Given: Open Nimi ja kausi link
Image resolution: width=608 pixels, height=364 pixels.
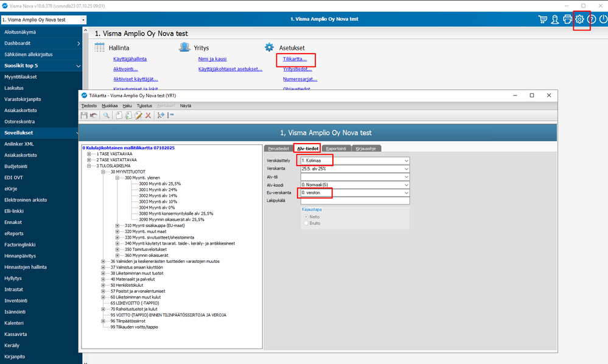Looking at the screenshot, I should click(x=212, y=59).
